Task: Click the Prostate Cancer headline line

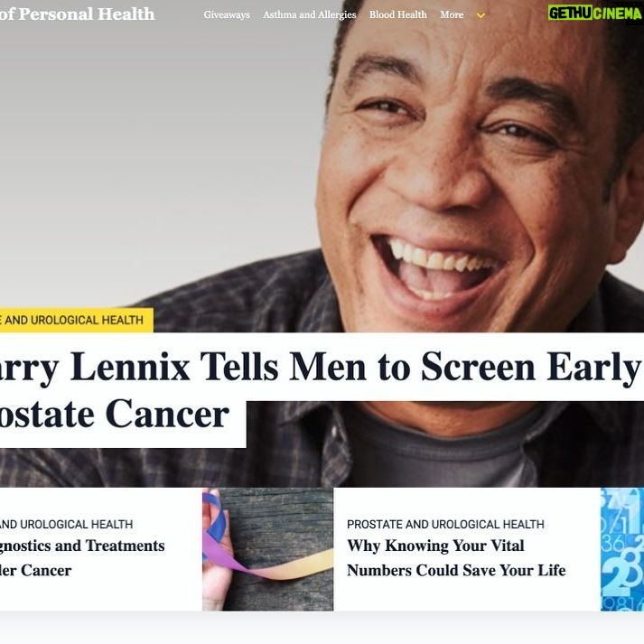Action: (114, 415)
